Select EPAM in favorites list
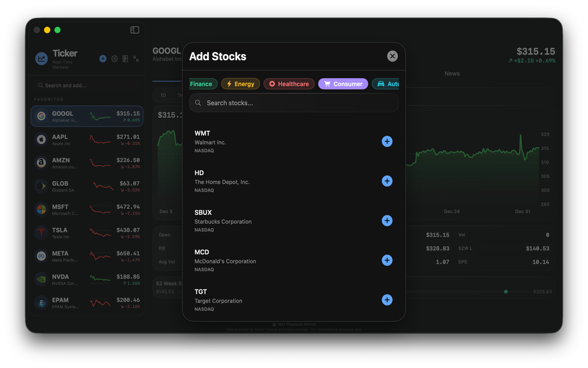The height and width of the screenshot is (368, 588). tap(87, 303)
